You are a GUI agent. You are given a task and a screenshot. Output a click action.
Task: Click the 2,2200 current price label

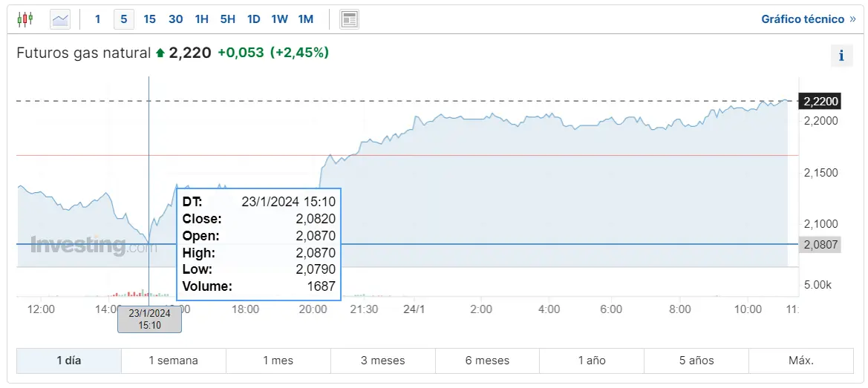819,101
